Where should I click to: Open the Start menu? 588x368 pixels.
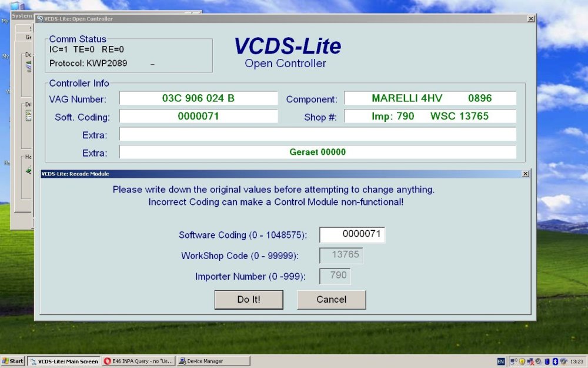tap(13, 362)
